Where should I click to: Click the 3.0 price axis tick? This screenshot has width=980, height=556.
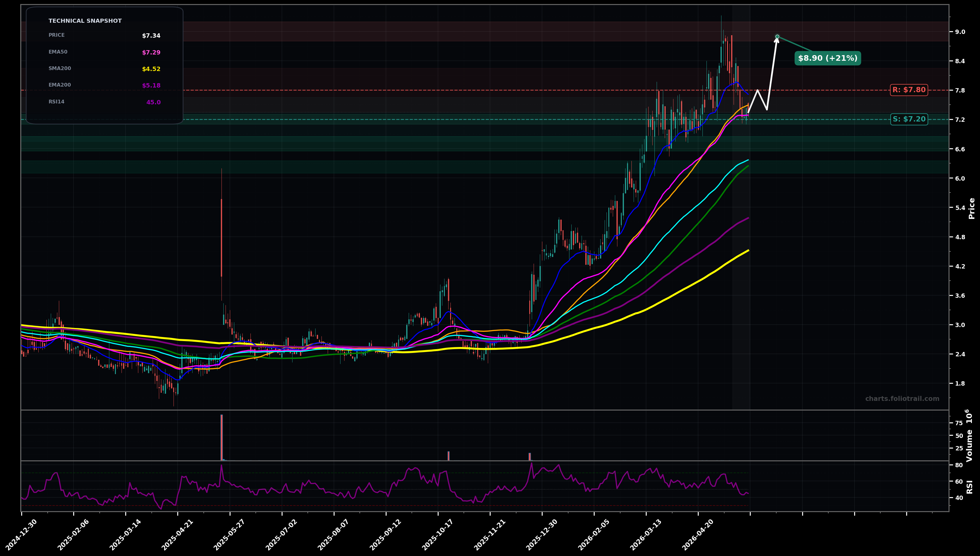960,325
